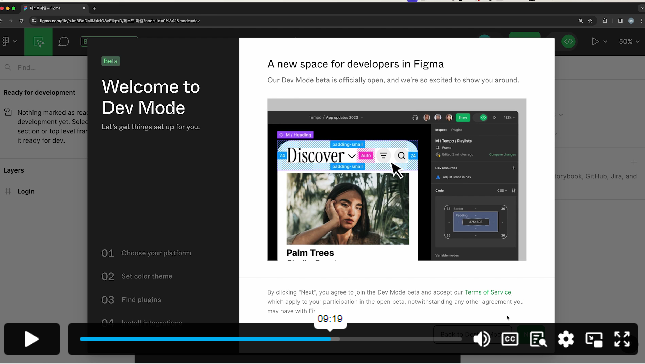
Task: Select the Figma inspect cursor tool
Action: [x=38, y=42]
